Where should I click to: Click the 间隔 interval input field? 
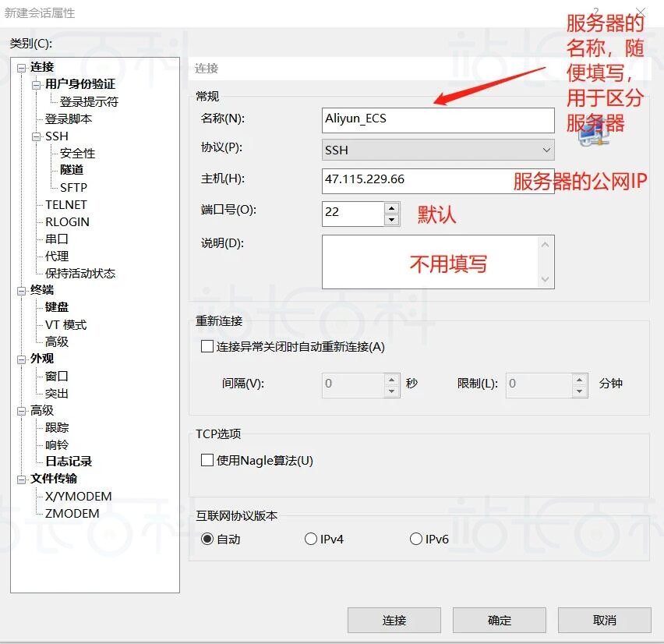[x=353, y=385]
